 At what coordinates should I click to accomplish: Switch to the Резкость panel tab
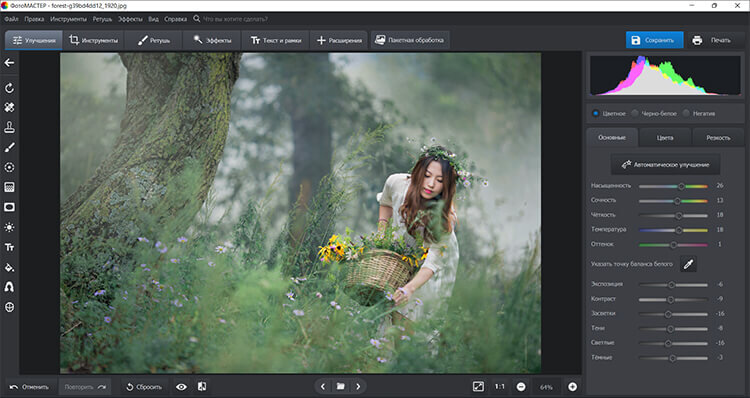tap(718, 138)
